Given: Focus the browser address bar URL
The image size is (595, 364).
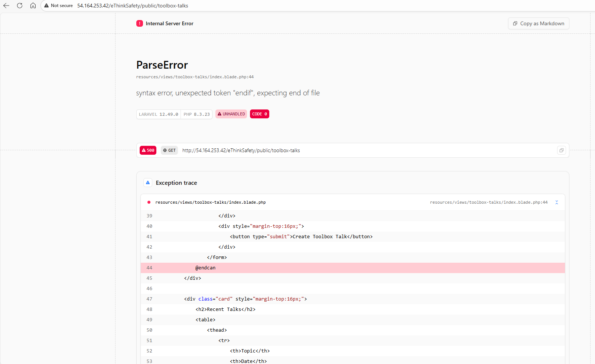Looking at the screenshot, I should (133, 6).
